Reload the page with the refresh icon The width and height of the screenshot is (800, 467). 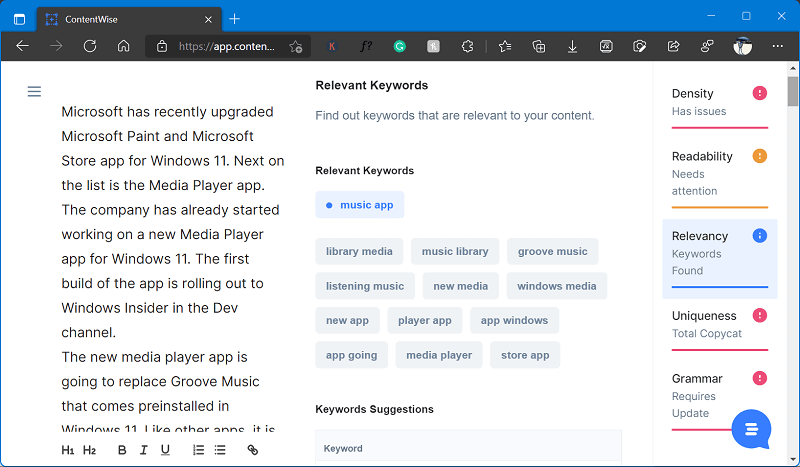tap(90, 46)
